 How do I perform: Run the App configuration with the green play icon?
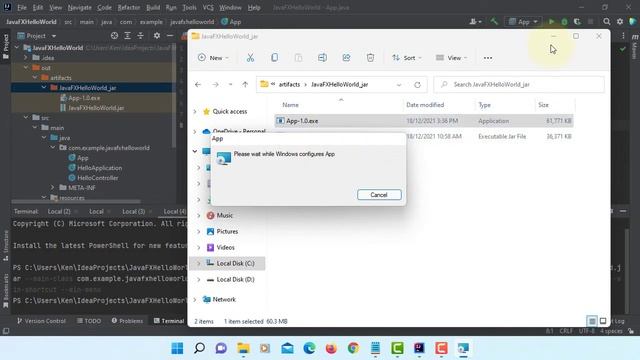(x=551, y=22)
